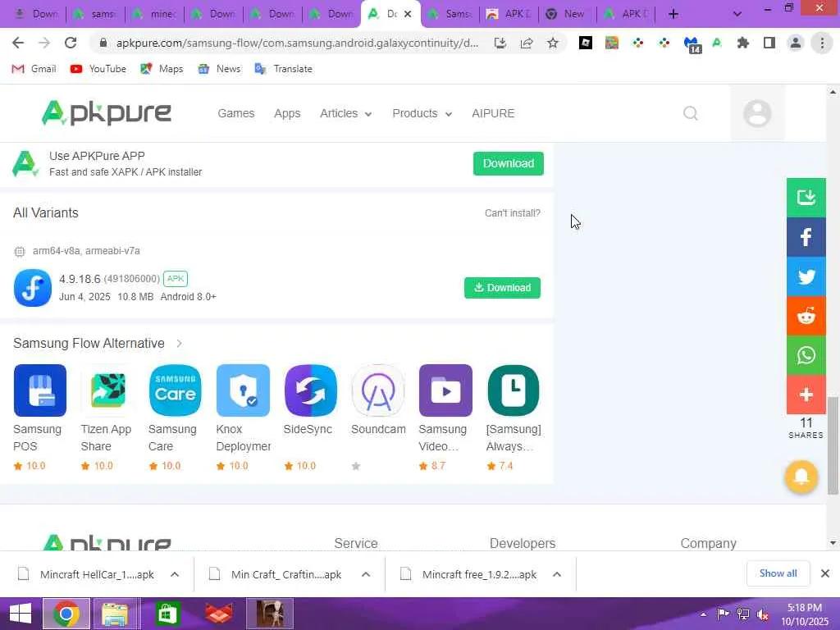Click the APKPure logo in header
This screenshot has height=630, width=840.
coord(106,113)
